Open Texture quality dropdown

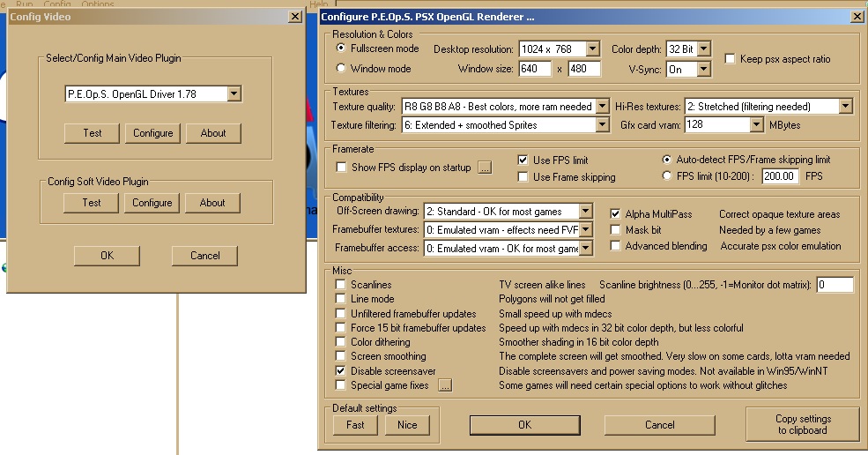tap(603, 107)
